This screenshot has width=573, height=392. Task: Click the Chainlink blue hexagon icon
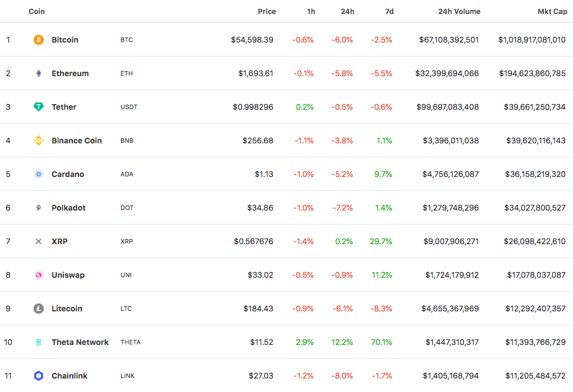(38, 376)
